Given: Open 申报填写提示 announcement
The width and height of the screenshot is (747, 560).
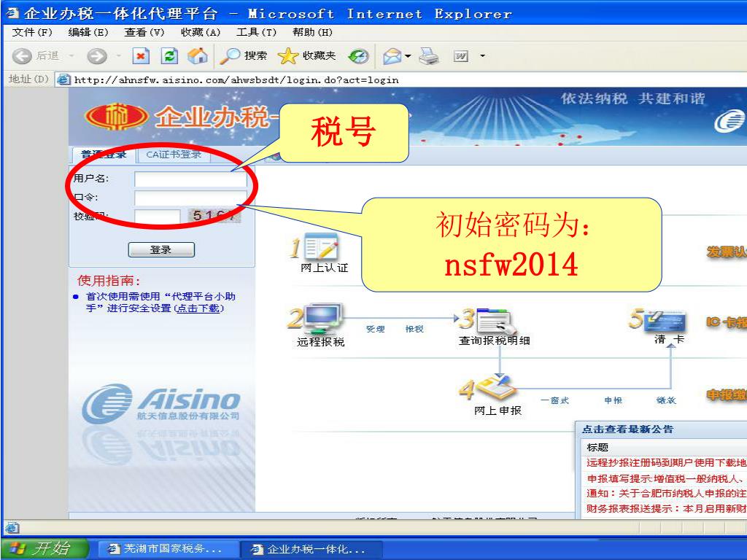Looking at the screenshot, I should tap(665, 478).
